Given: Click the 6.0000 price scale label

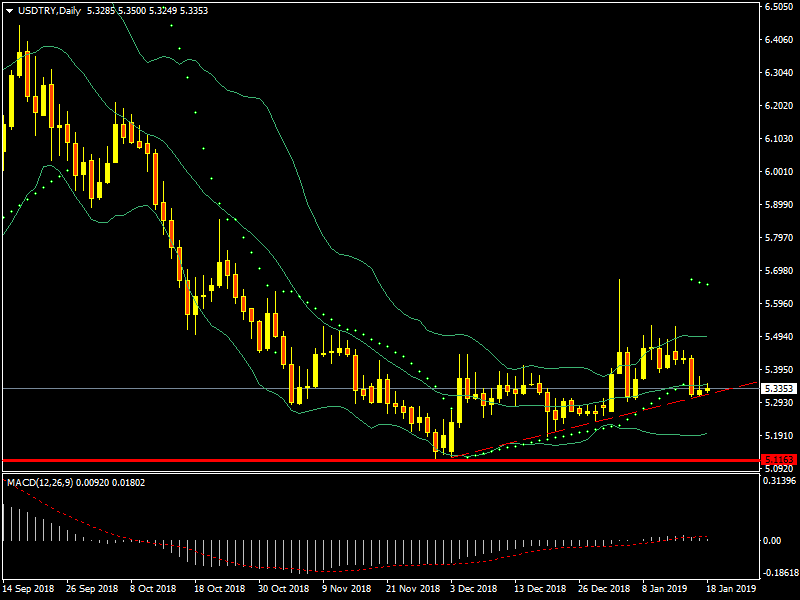Looking at the screenshot, I should click(x=778, y=172).
